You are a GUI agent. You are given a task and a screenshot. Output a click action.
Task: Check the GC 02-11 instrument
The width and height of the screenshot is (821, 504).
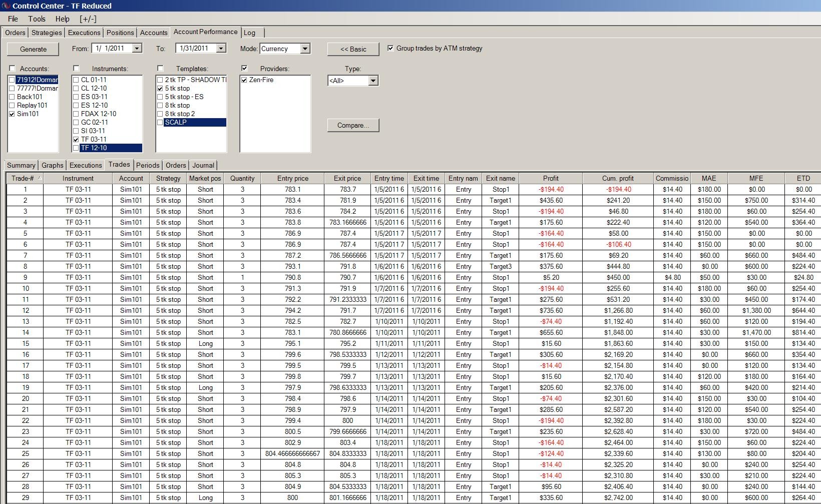76,122
